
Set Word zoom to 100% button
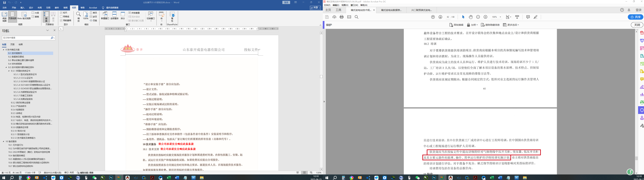pos(85,16)
